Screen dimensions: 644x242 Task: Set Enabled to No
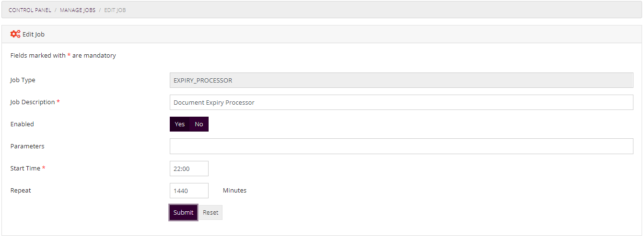click(199, 124)
